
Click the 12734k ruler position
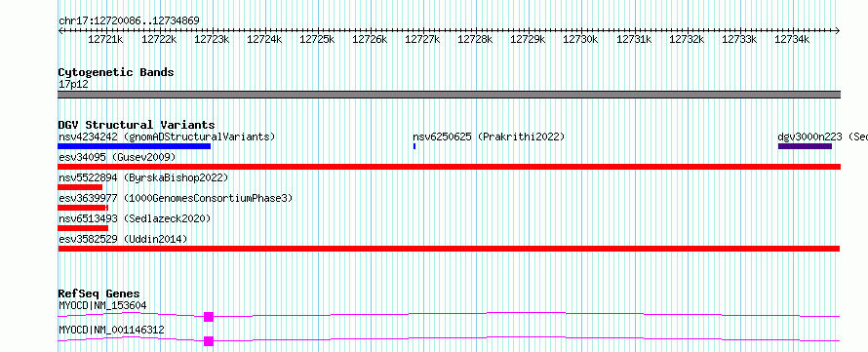coord(792,39)
